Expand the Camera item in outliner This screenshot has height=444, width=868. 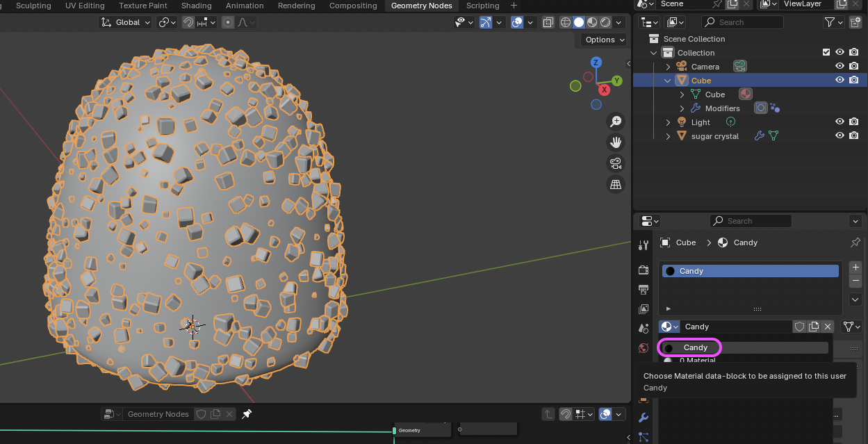(x=669, y=67)
